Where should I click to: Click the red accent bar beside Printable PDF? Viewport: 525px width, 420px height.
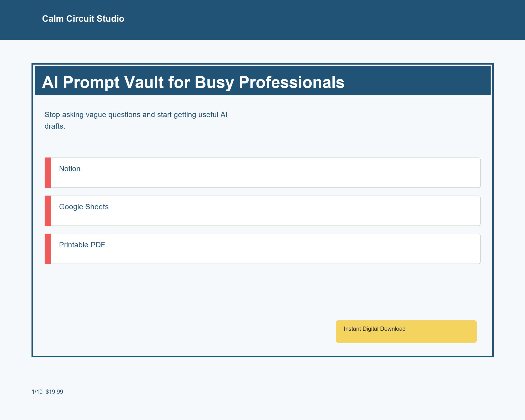48,248
